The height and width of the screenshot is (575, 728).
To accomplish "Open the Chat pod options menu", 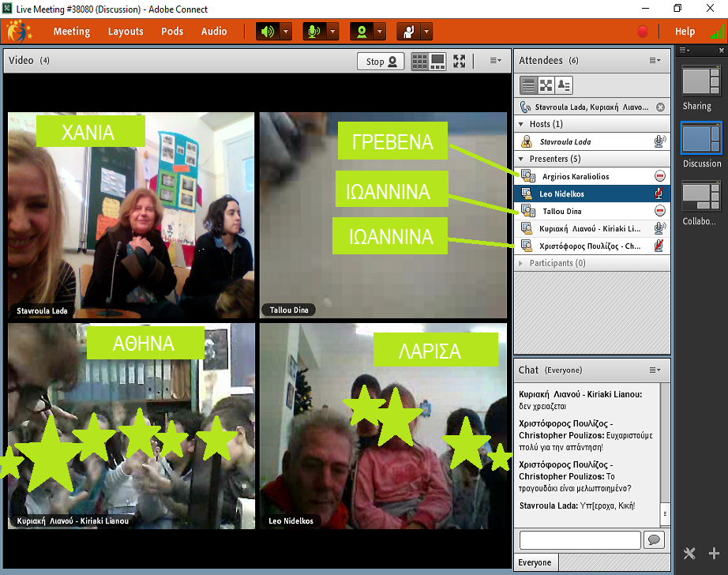I will point(655,370).
